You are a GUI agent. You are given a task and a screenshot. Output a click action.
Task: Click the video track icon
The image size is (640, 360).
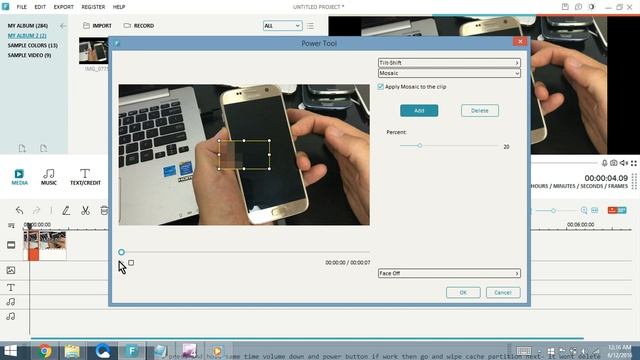point(11,245)
